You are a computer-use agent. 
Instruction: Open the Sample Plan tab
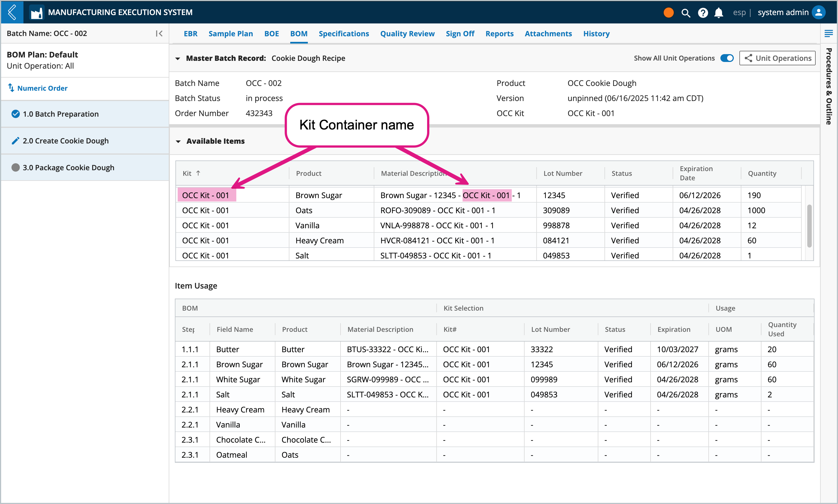[x=230, y=33]
